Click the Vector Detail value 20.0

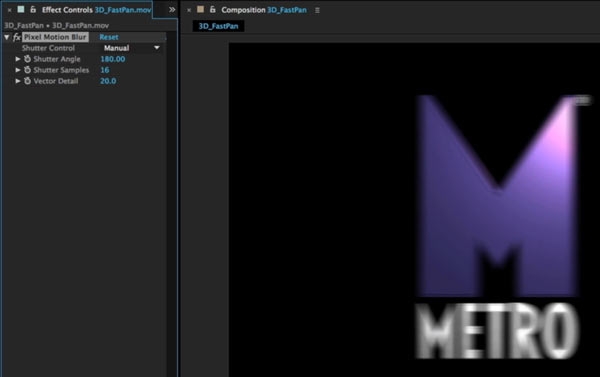108,81
